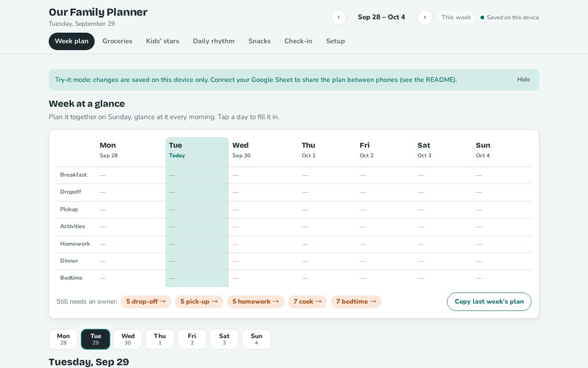The image size is (588, 368).
Task: Select Tue 29 day button
Action: (96, 339)
